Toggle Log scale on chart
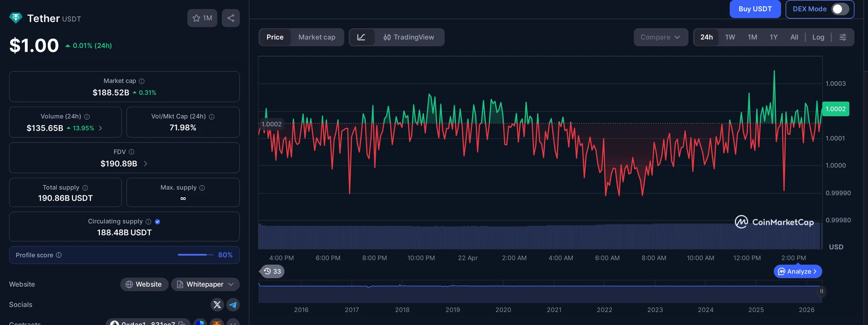The image size is (868, 325). (x=818, y=37)
